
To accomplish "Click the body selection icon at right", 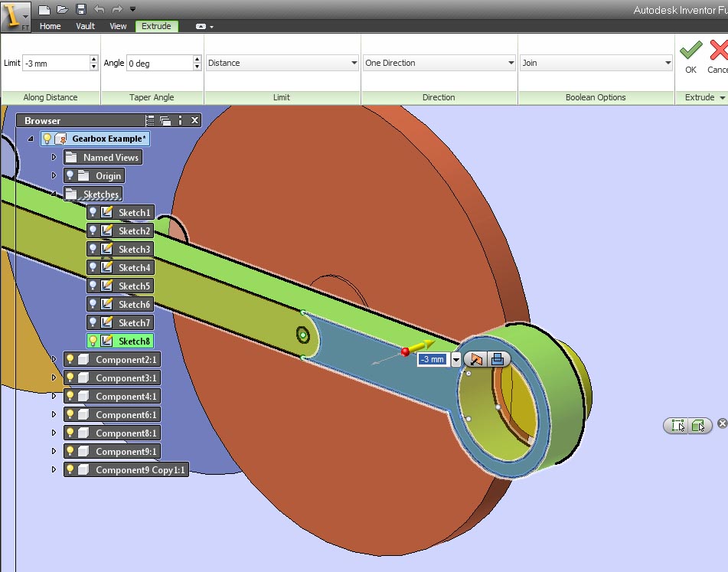I will coord(699,425).
